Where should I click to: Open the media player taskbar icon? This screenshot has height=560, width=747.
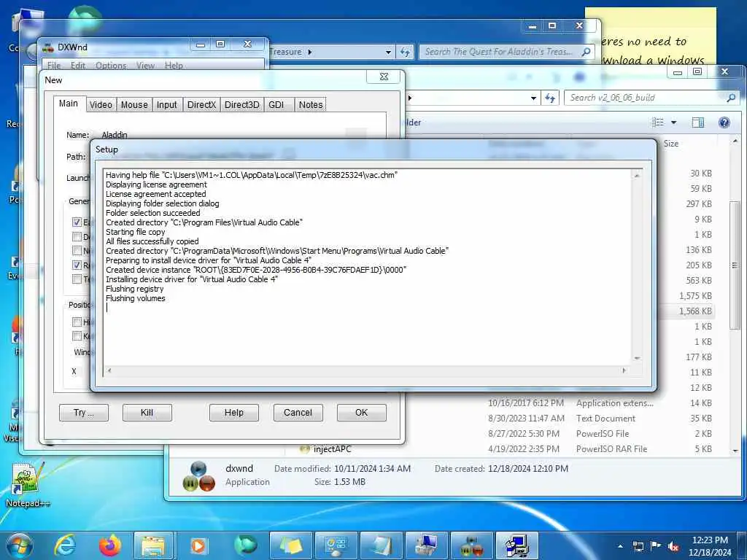click(199, 545)
